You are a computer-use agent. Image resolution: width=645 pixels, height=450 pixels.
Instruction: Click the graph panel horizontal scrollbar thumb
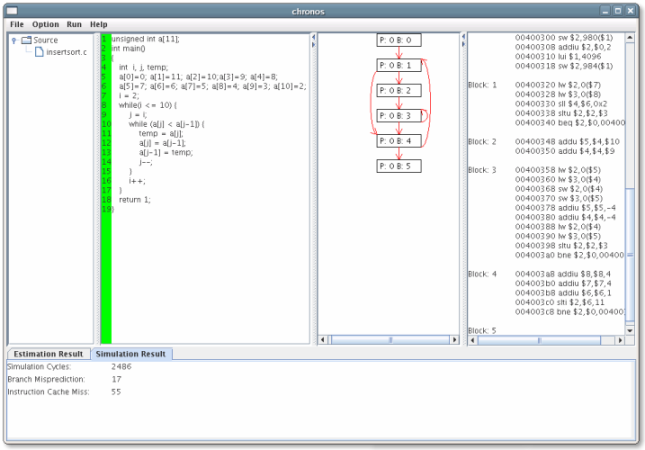pyautogui.click(x=390, y=340)
